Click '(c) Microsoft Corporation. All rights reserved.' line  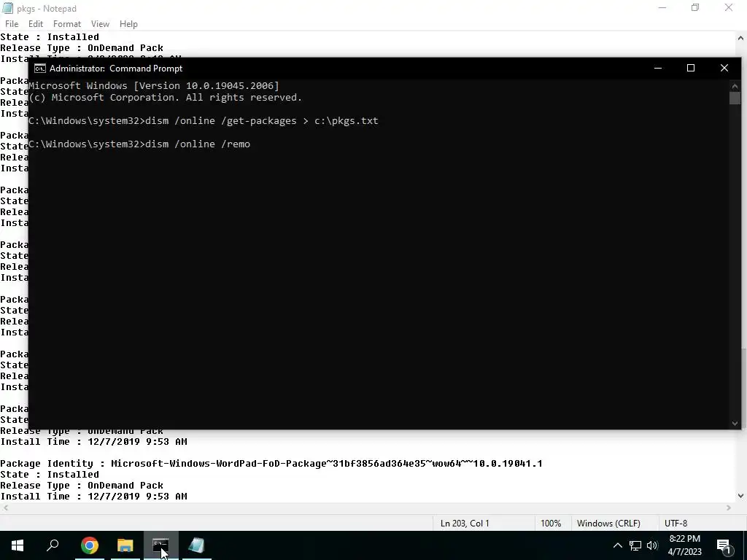coord(166,98)
